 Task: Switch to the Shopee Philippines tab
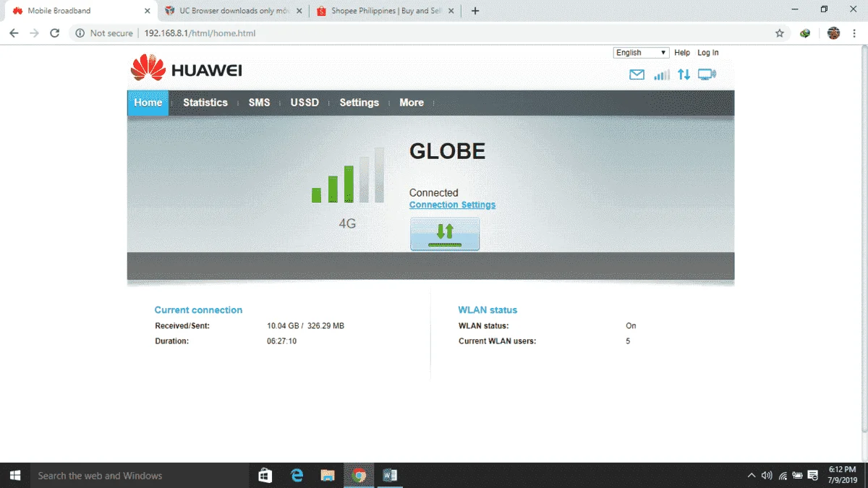386,11
